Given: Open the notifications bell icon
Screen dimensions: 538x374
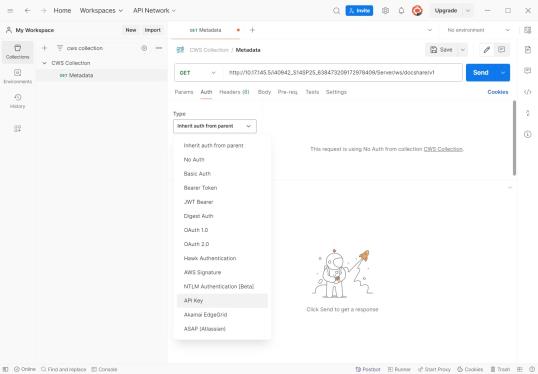Looking at the screenshot, I should (x=401, y=11).
